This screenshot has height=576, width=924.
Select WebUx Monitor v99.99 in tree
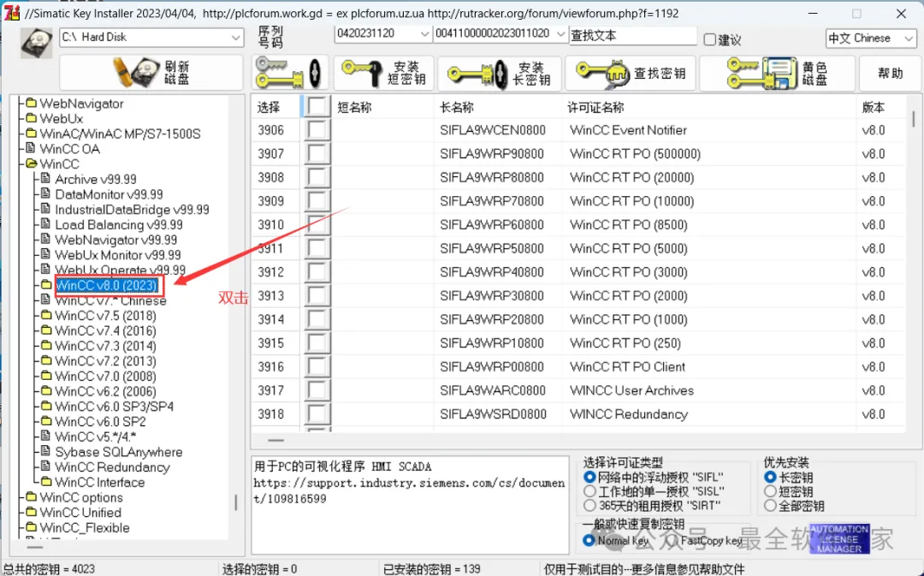click(x=118, y=255)
